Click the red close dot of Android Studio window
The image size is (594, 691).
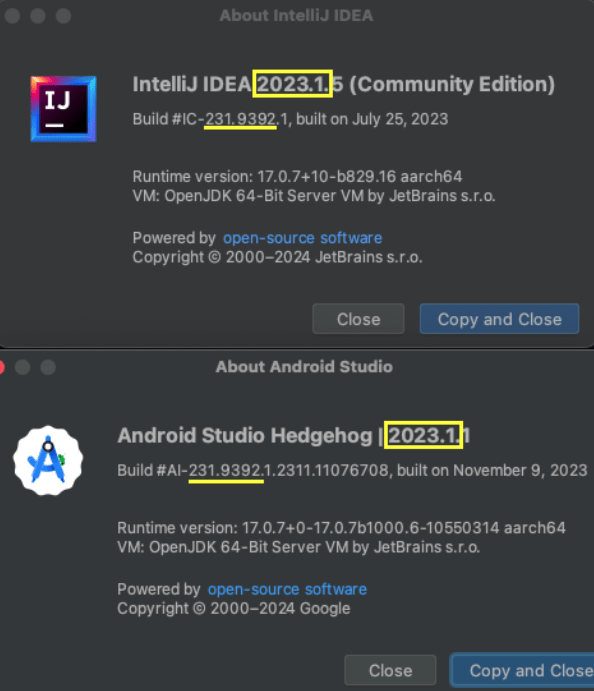tap(2, 367)
